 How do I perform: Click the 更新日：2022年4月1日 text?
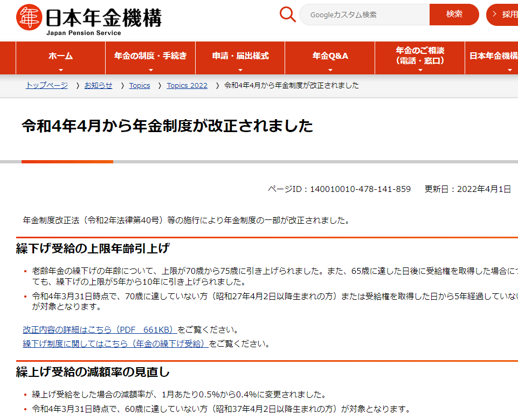coord(468,189)
